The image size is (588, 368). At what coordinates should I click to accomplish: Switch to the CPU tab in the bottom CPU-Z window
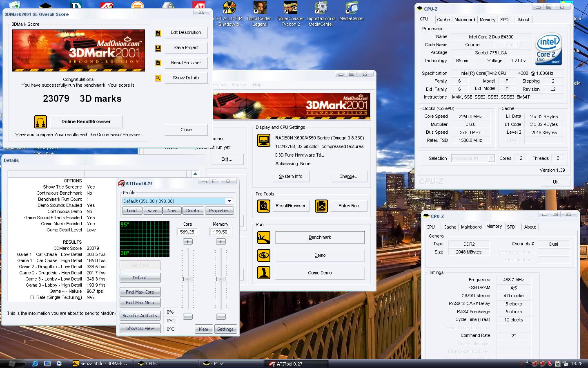(x=431, y=227)
